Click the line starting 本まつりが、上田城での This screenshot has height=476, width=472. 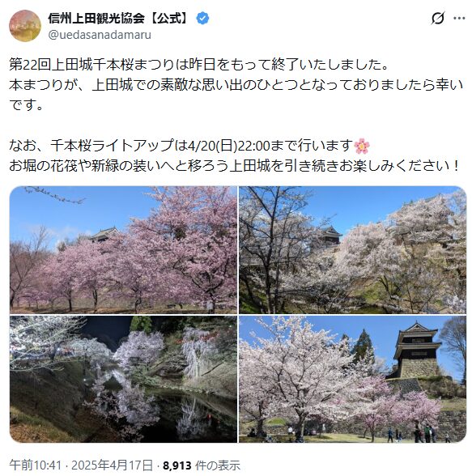[x=236, y=85]
